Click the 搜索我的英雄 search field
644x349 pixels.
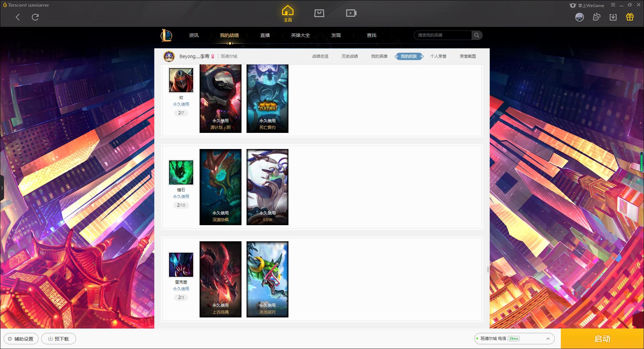pos(443,35)
